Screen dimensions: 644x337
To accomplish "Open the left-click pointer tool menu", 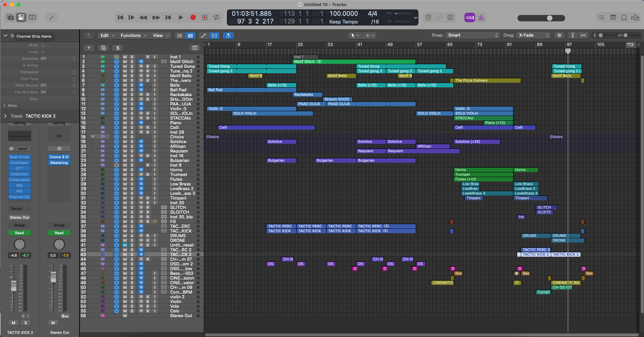I will coord(355,35).
